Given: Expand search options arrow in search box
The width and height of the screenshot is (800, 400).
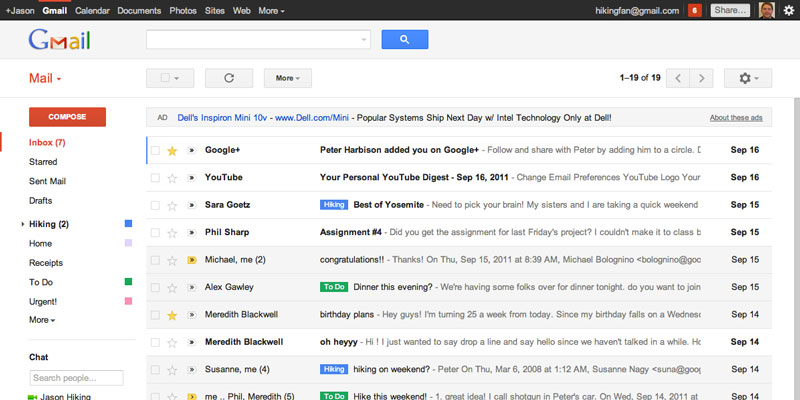Looking at the screenshot, I should 364,39.
